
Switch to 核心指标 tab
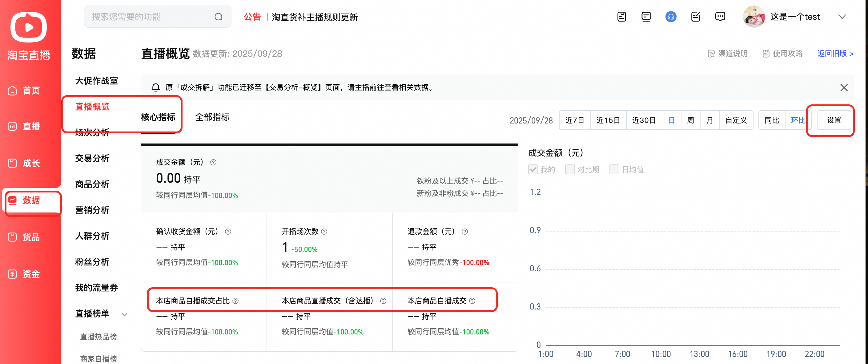point(158,117)
